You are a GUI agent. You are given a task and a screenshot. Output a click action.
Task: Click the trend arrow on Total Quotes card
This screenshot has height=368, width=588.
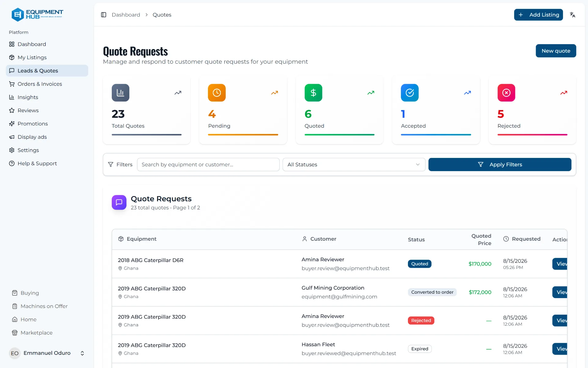[x=178, y=93]
